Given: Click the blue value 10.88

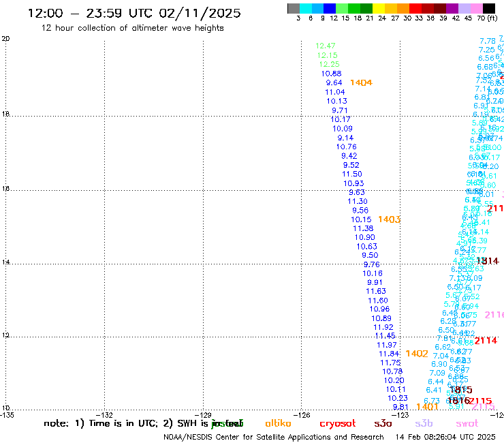Looking at the screenshot, I should [x=332, y=74].
